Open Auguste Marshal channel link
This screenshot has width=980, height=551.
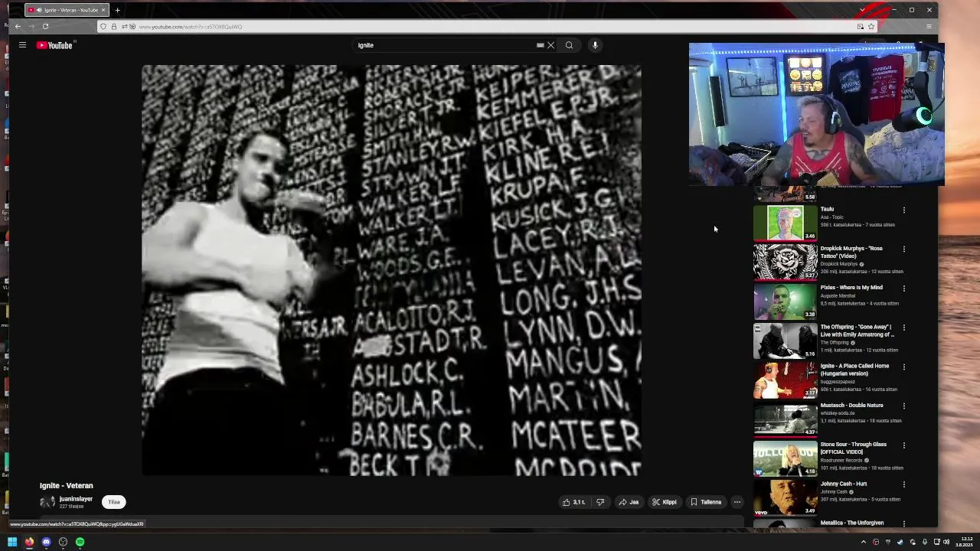tap(838, 295)
